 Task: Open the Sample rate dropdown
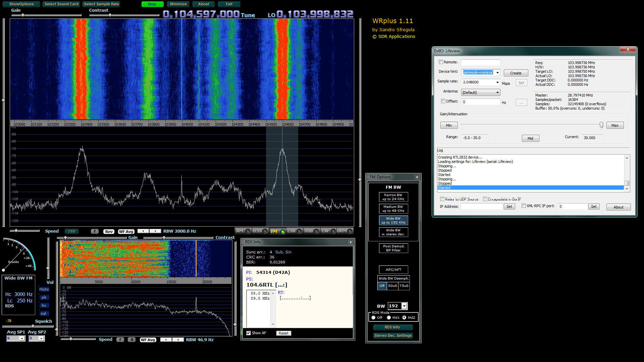(497, 82)
